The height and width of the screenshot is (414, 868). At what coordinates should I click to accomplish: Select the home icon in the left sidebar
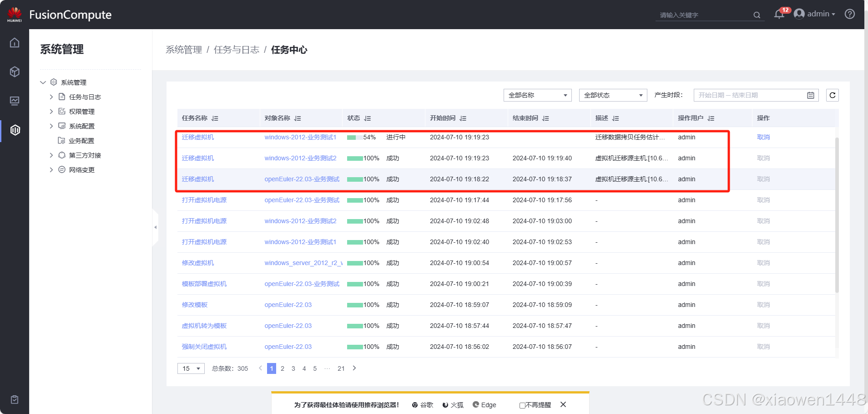coord(15,42)
